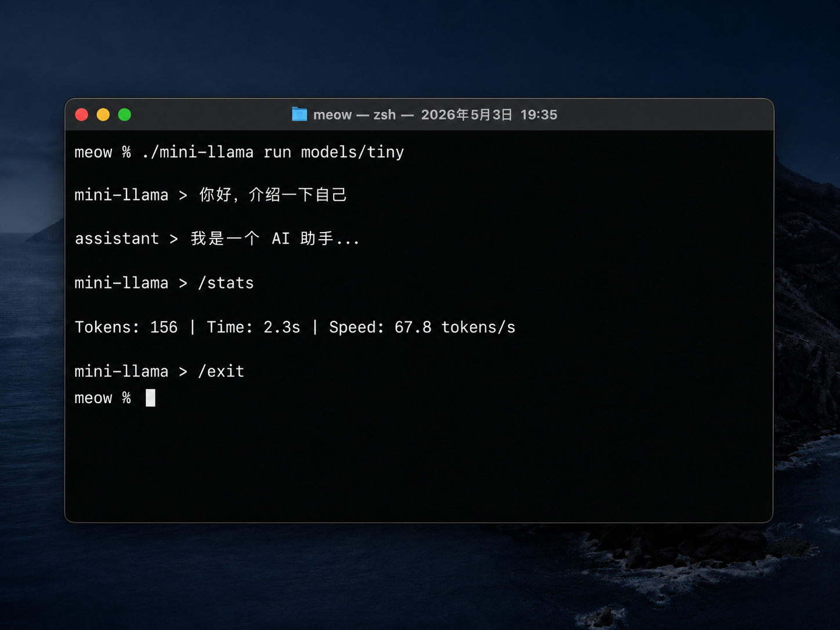Screen dimensions: 840x630
Task: Click the final 'meow %' shell prompt
Action: [x=103, y=398]
